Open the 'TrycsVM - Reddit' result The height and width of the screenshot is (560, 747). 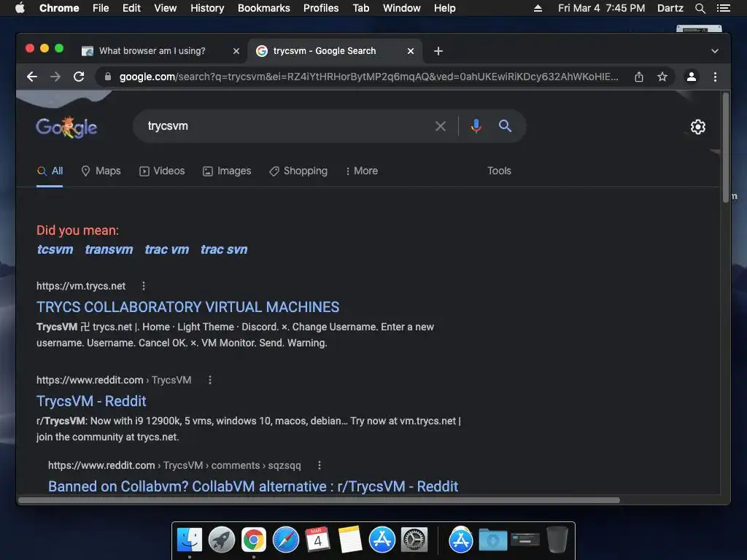(91, 402)
